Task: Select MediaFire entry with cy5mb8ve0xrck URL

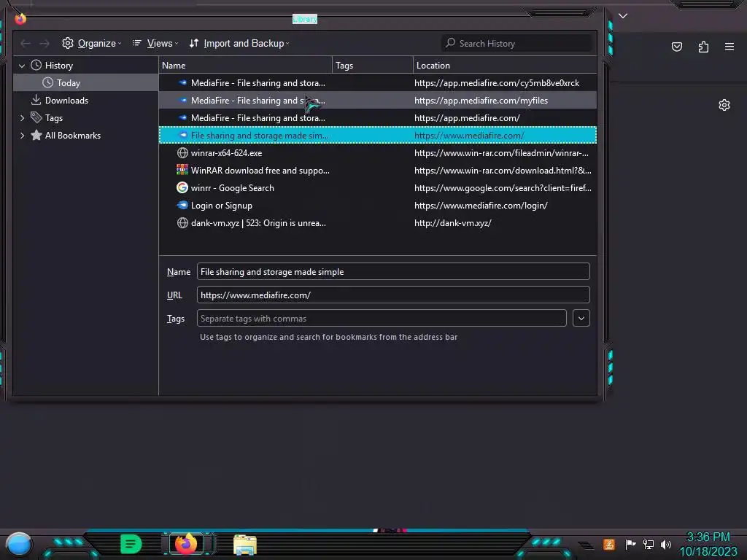Action: pyautogui.click(x=378, y=83)
